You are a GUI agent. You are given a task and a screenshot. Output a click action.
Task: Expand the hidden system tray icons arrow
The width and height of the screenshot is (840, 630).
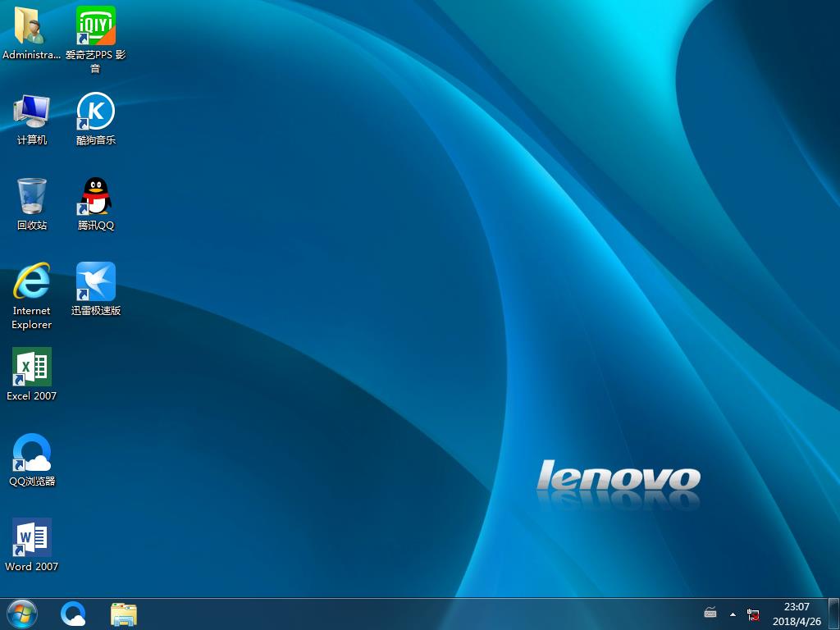pyautogui.click(x=733, y=614)
